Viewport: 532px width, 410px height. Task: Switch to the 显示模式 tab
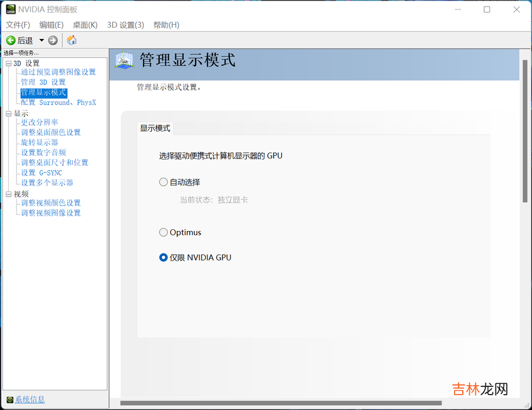pos(155,128)
